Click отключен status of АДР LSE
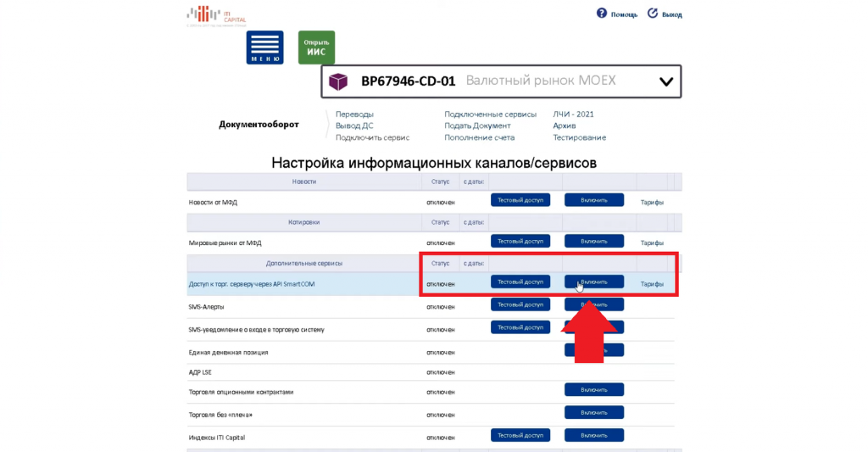 (x=441, y=372)
